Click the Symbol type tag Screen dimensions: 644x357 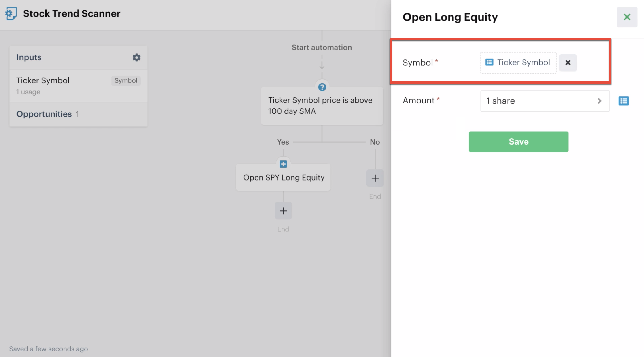click(x=126, y=81)
